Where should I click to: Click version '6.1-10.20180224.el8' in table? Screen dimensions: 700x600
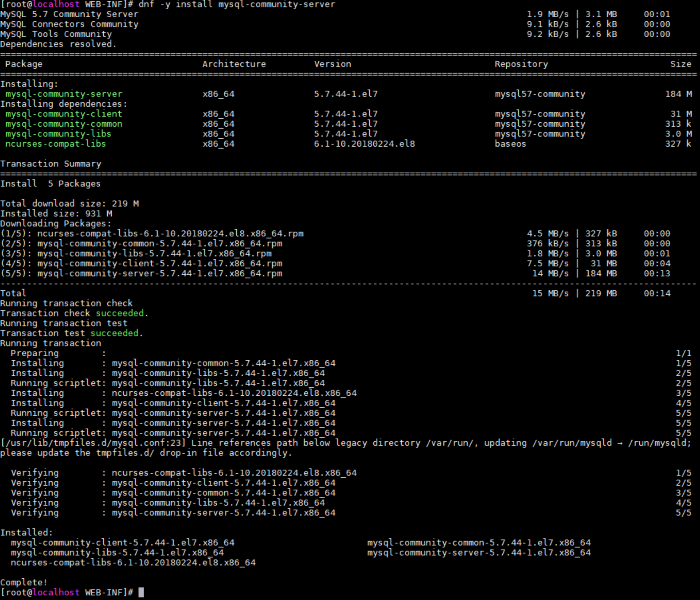tap(364, 144)
